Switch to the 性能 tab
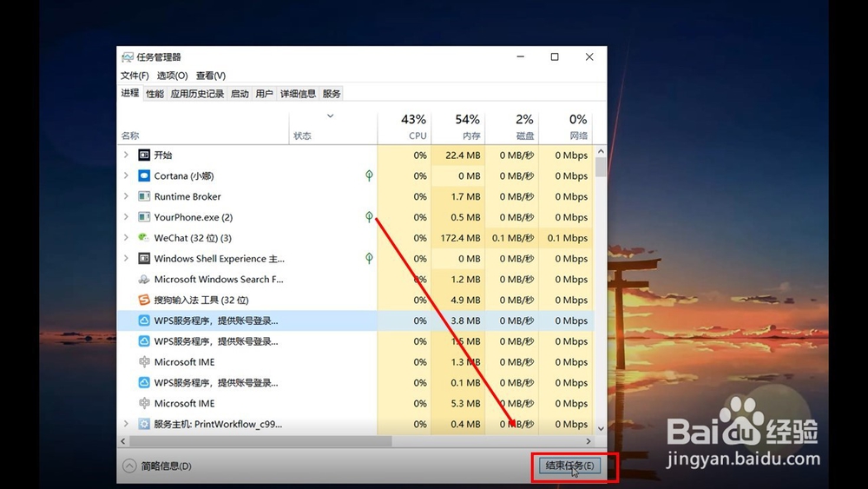This screenshot has height=489, width=868. point(155,94)
